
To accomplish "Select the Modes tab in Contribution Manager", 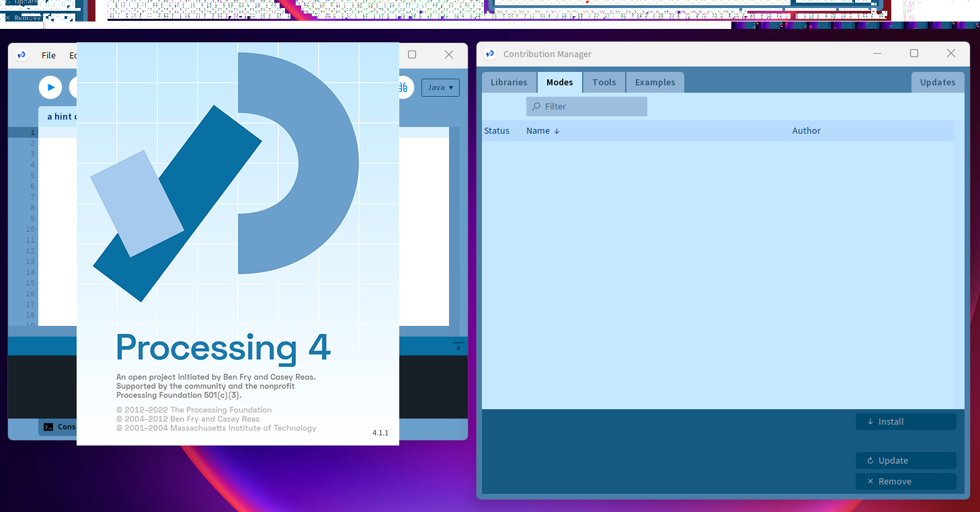I will coord(560,82).
